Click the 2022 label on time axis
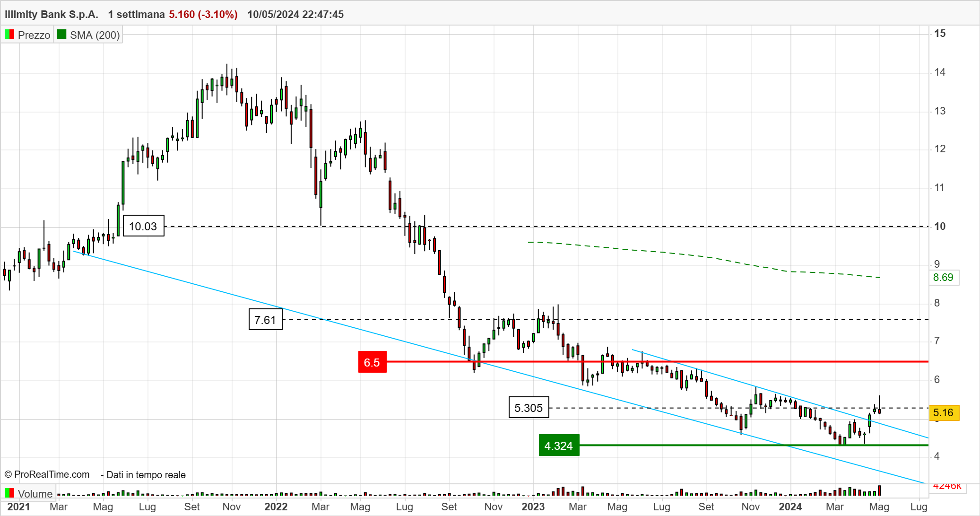 (x=276, y=507)
